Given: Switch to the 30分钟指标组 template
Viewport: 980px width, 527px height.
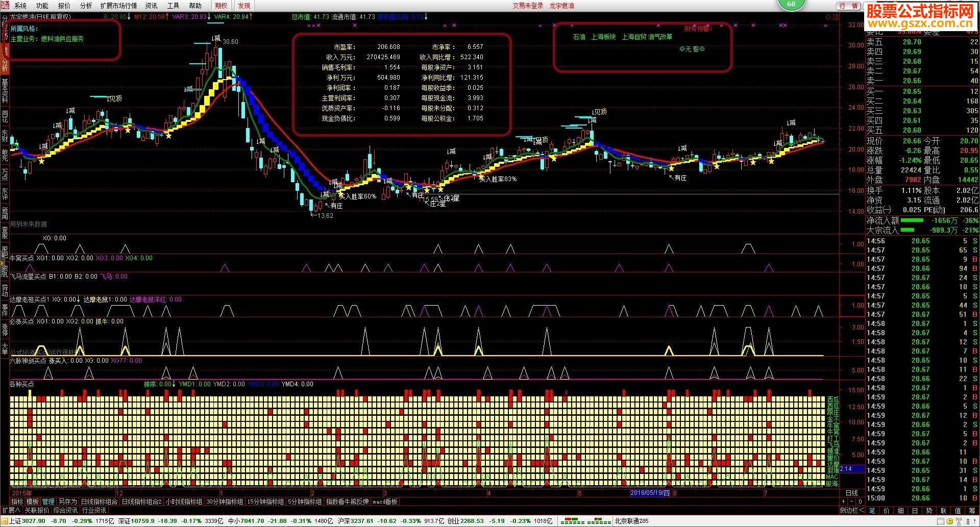Looking at the screenshot, I should [x=225, y=502].
